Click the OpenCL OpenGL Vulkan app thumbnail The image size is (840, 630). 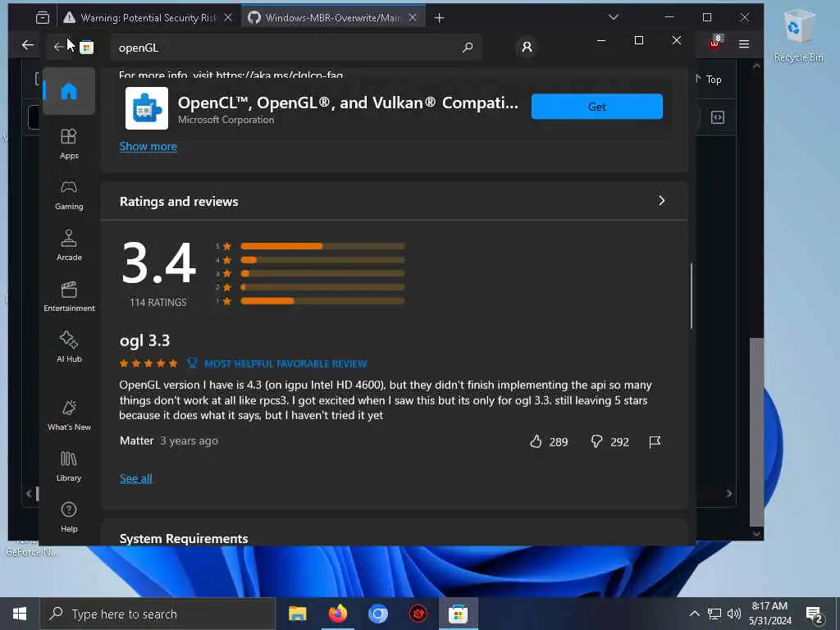pyautogui.click(x=146, y=109)
